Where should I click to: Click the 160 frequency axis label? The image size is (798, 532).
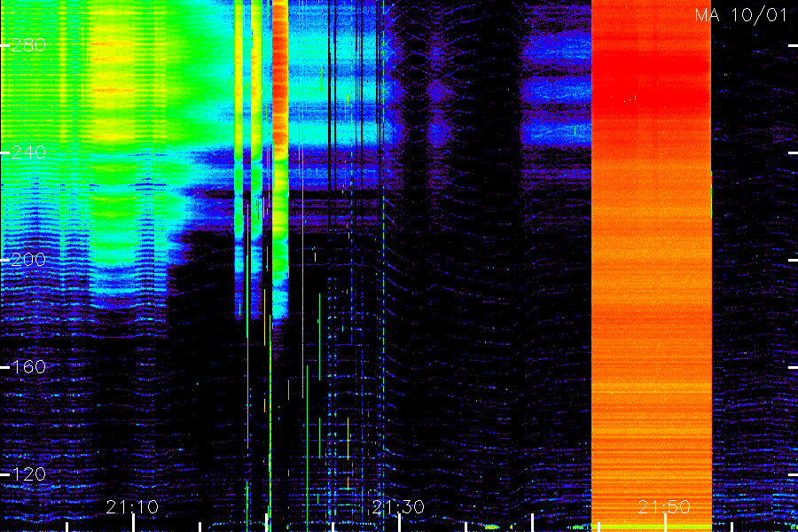coord(28,367)
